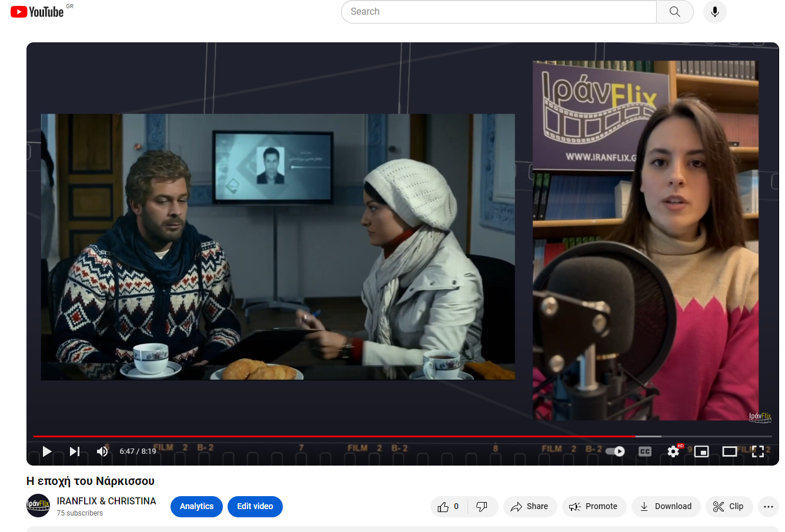Download the video

click(x=666, y=507)
